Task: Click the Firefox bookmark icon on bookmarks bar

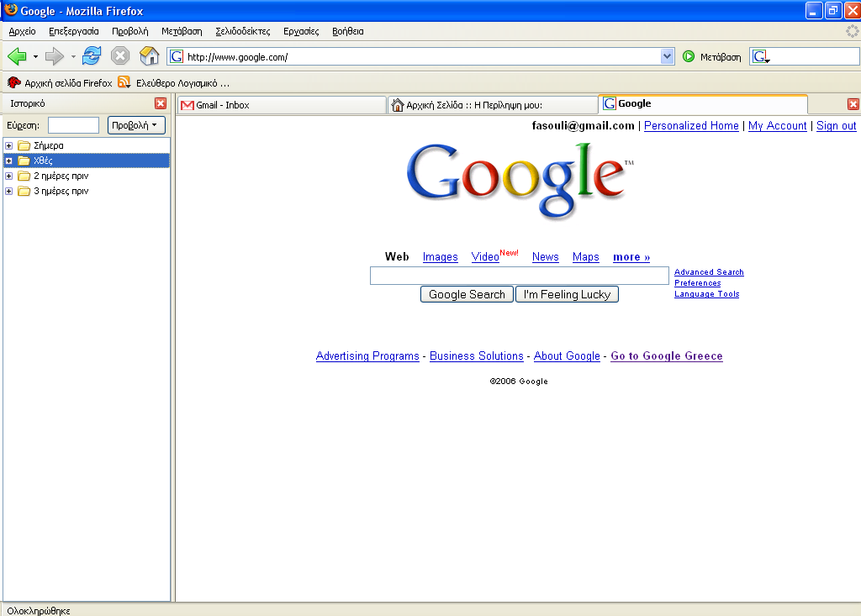Action: pyautogui.click(x=13, y=83)
